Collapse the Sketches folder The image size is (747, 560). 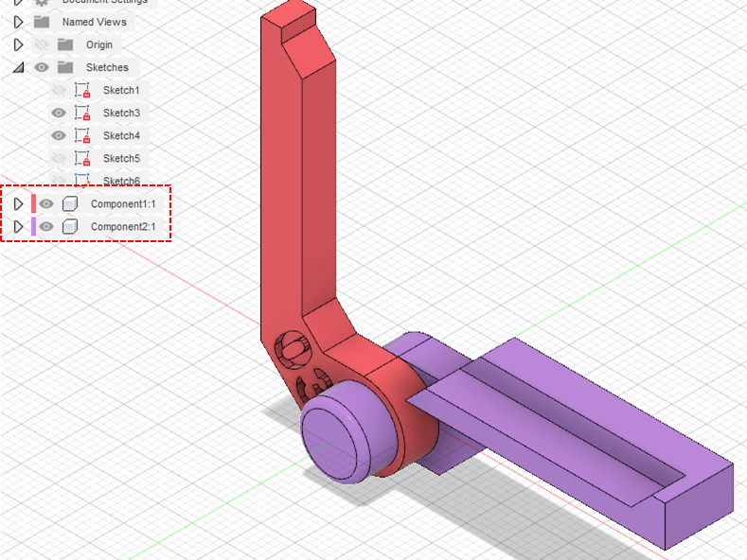click(19, 67)
